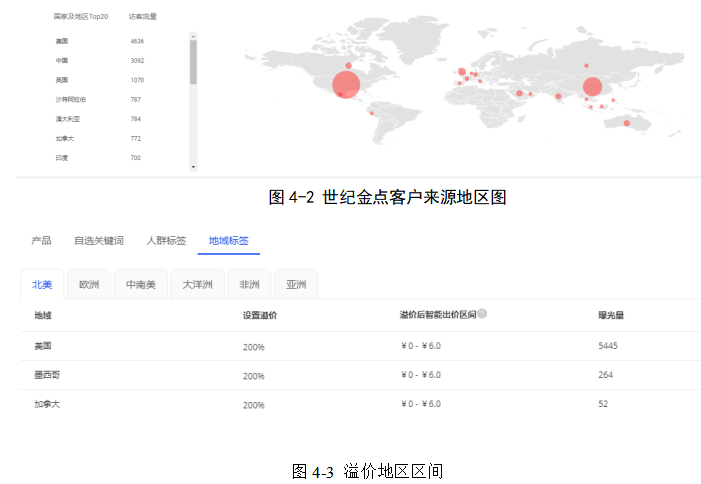Click the scrollbar down arrow in the Top20 list
The width and height of the screenshot is (701, 484).
pyautogui.click(x=193, y=167)
